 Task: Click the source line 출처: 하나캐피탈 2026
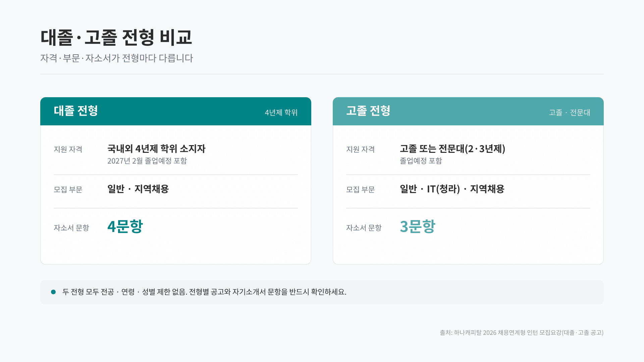(x=522, y=333)
